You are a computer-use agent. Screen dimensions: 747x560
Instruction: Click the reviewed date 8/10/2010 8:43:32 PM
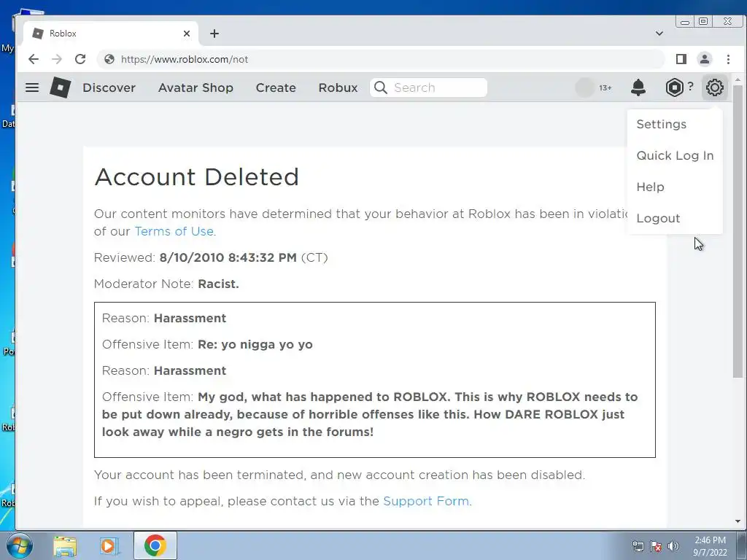click(228, 257)
